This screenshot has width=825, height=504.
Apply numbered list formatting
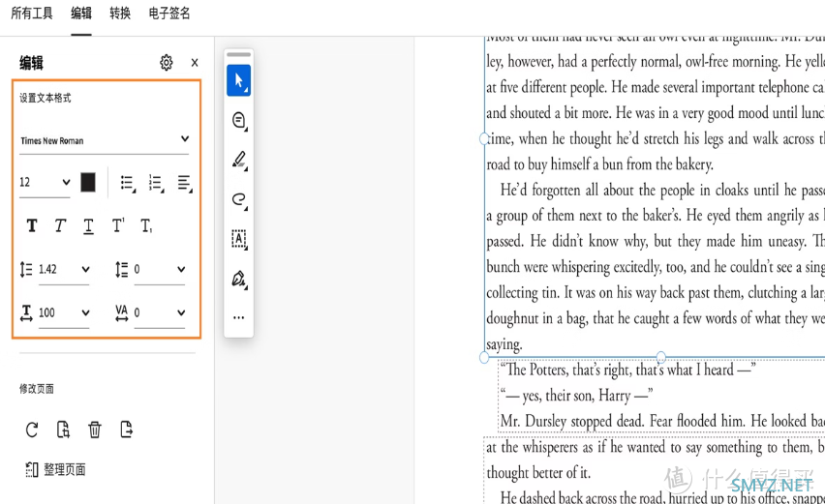pos(156,183)
